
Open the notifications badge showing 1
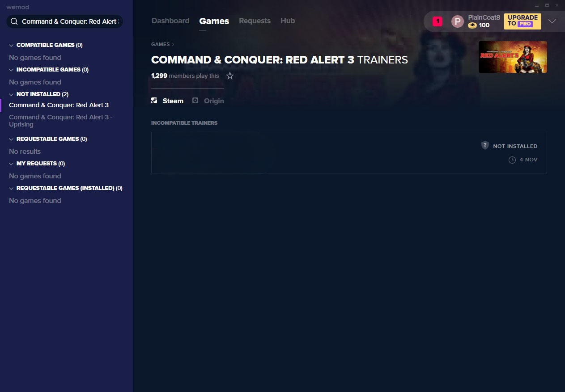(x=438, y=21)
